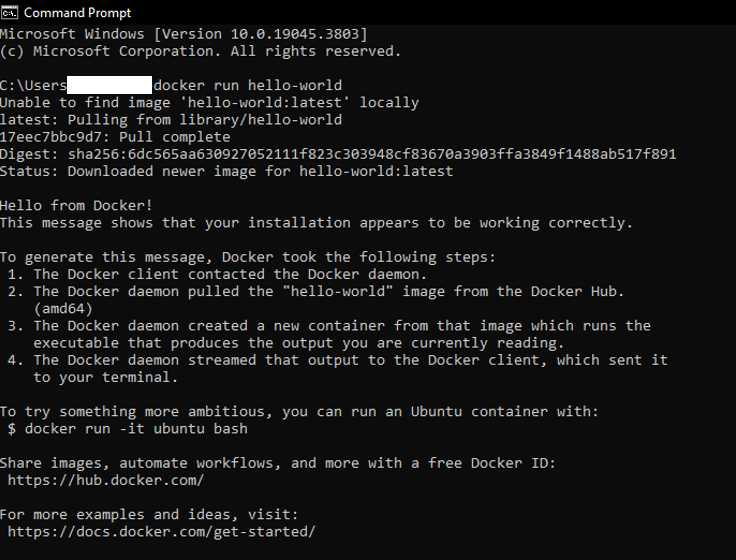This screenshot has width=736, height=560.
Task: Open the hub.docker.com link
Action: click(x=105, y=480)
